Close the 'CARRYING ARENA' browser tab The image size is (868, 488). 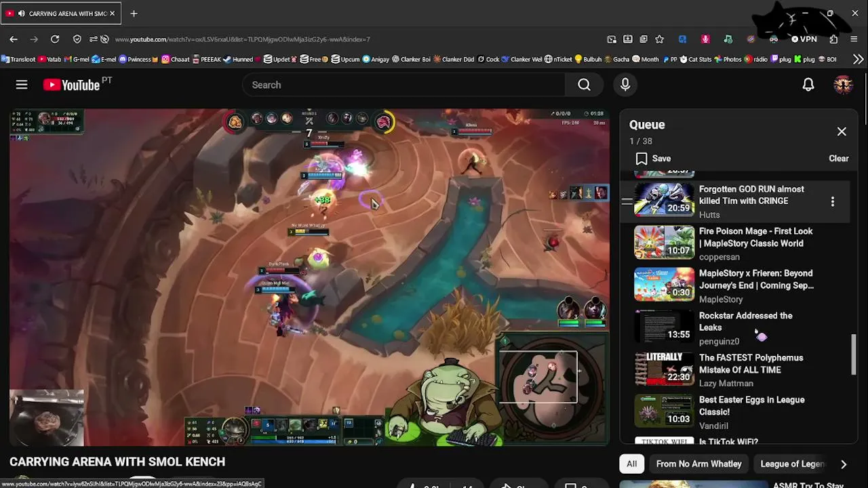pos(113,14)
